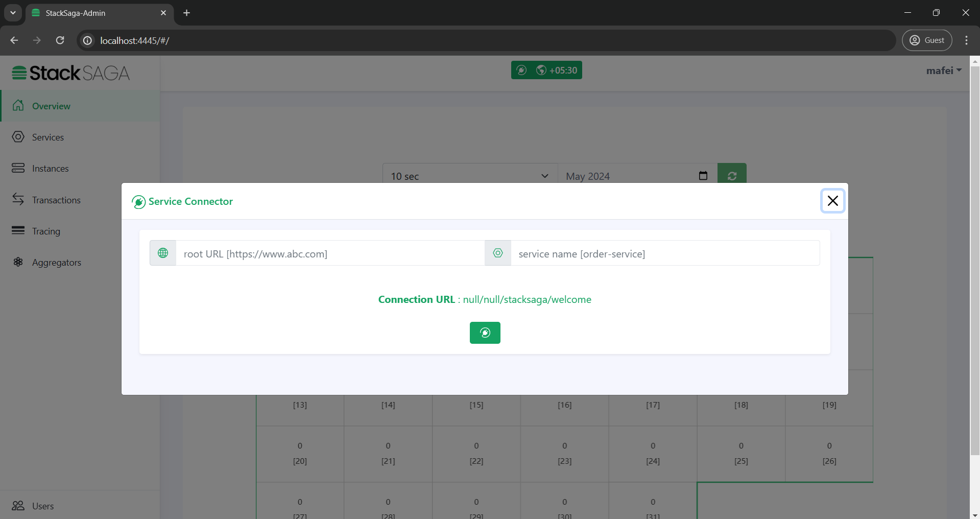Click the Instances server icon
Image resolution: width=980 pixels, height=519 pixels.
[x=18, y=168]
